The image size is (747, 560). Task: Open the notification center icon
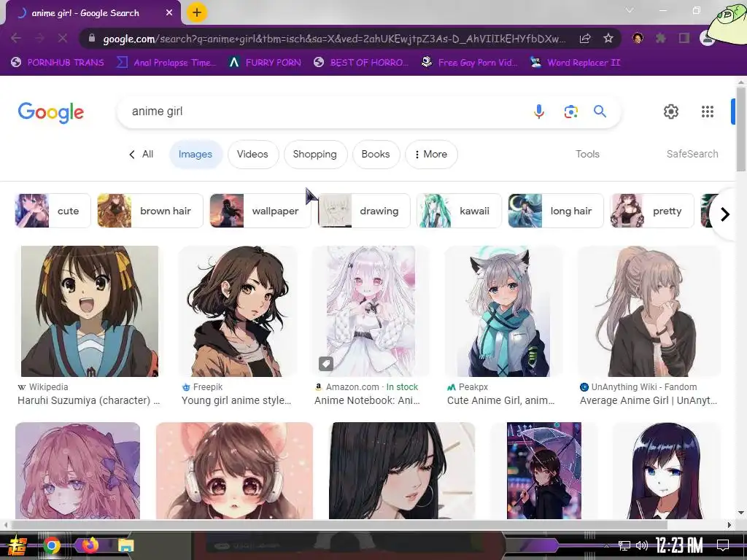tap(723, 545)
